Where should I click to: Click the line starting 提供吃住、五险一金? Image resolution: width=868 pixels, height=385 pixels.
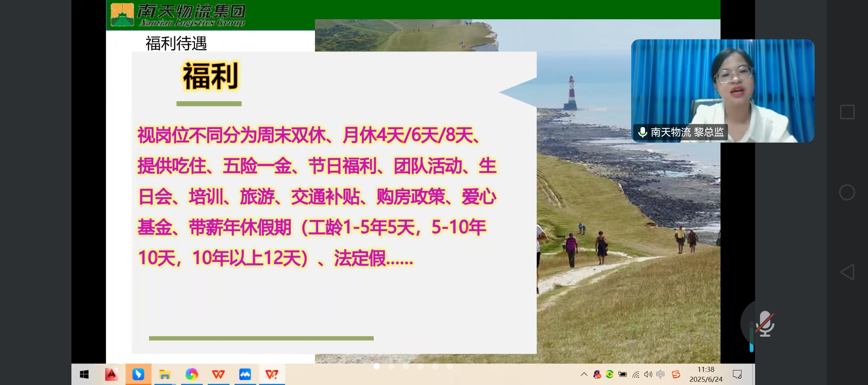(317, 166)
